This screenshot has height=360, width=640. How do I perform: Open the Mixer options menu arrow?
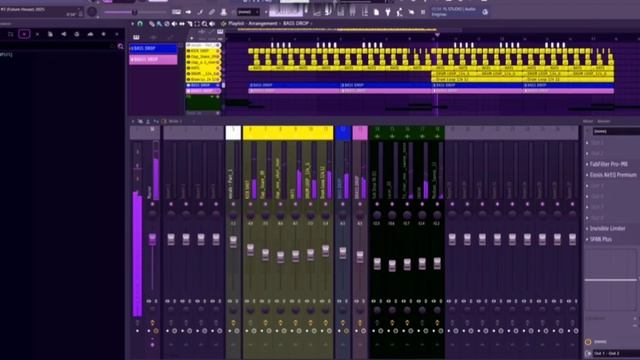point(132,121)
